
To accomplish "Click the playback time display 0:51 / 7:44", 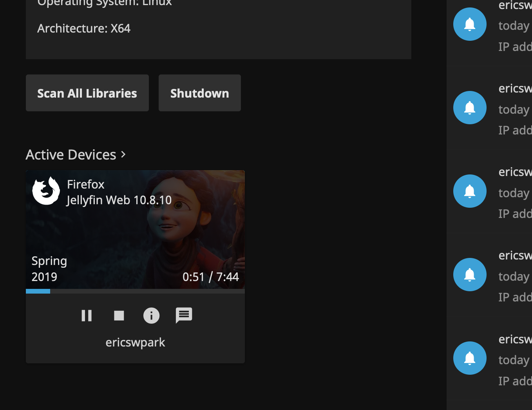I will [211, 276].
